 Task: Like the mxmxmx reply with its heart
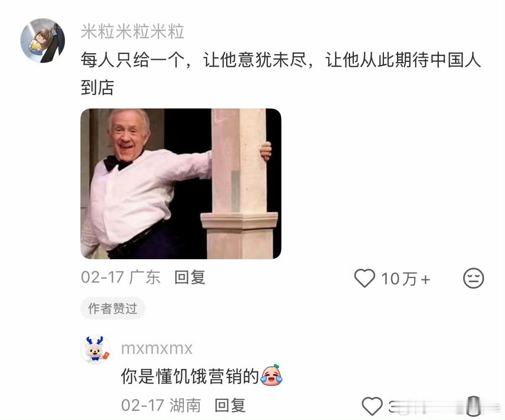pyautogui.click(x=372, y=406)
